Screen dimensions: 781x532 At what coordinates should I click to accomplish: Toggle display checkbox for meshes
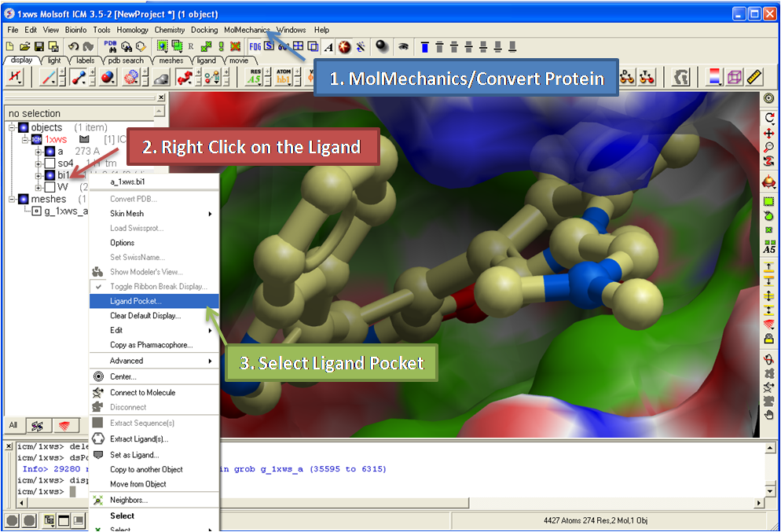[x=24, y=200]
